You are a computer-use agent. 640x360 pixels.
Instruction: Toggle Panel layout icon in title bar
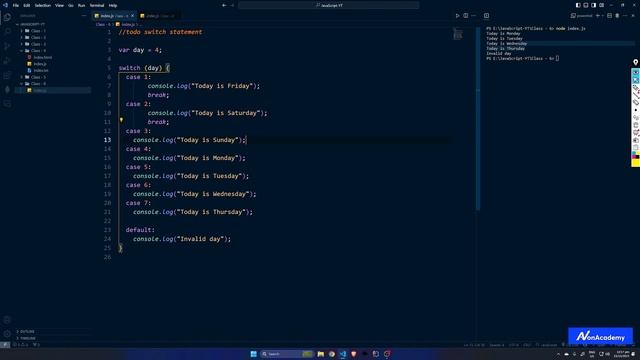(x=586, y=5)
